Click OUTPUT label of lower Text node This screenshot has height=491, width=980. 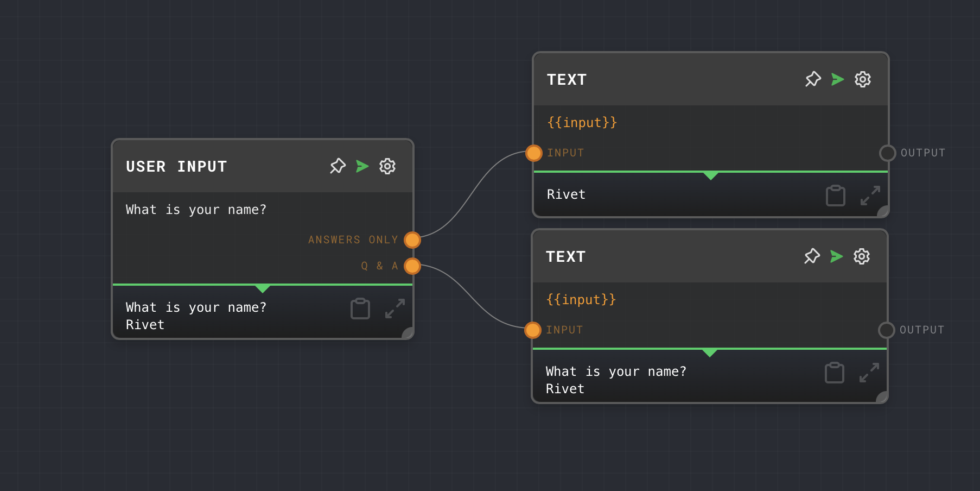[922, 330]
